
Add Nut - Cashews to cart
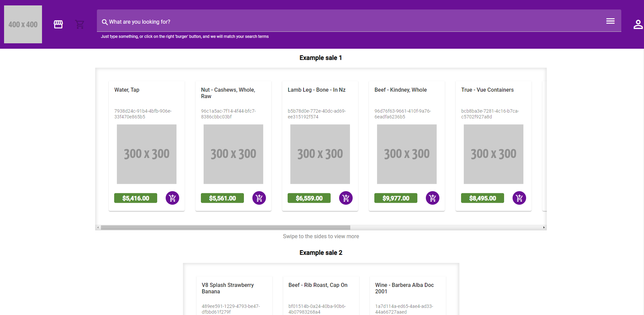pos(259,198)
